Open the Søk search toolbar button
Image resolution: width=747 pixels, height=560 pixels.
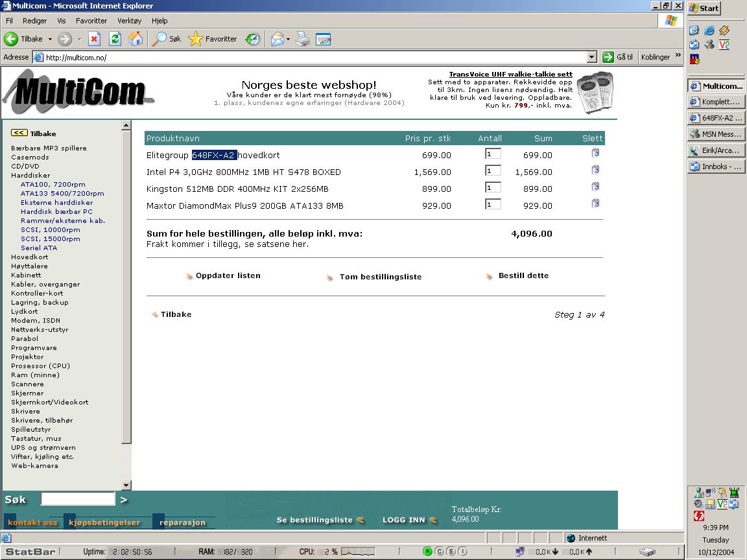tap(166, 39)
